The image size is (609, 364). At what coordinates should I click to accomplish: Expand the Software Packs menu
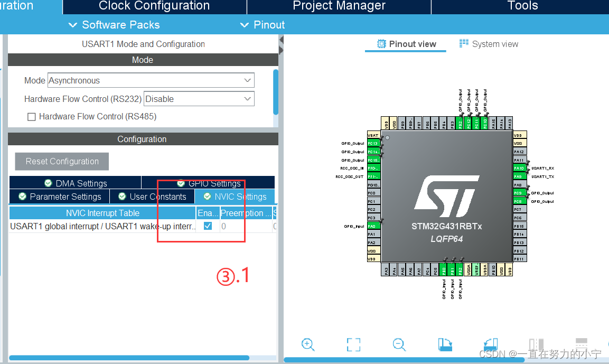114,25
